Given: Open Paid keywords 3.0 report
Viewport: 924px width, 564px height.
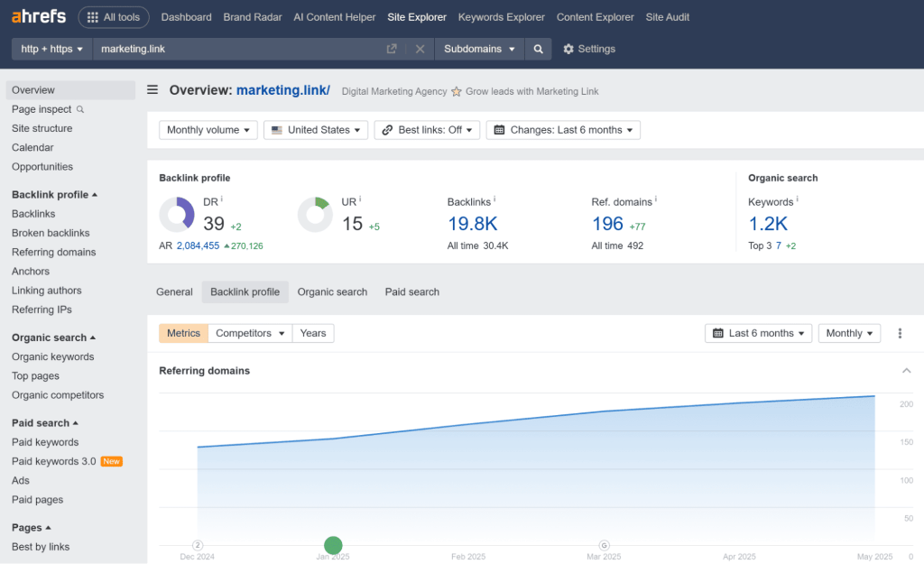Looking at the screenshot, I should point(67,461).
